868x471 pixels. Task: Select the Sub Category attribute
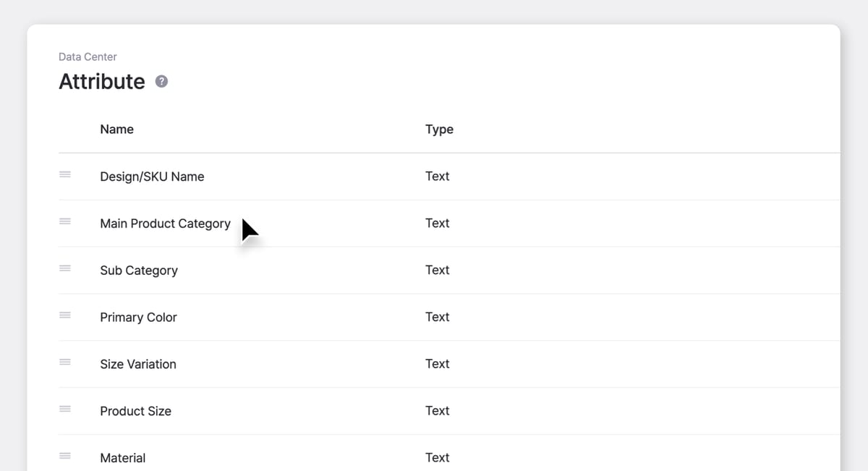point(139,270)
